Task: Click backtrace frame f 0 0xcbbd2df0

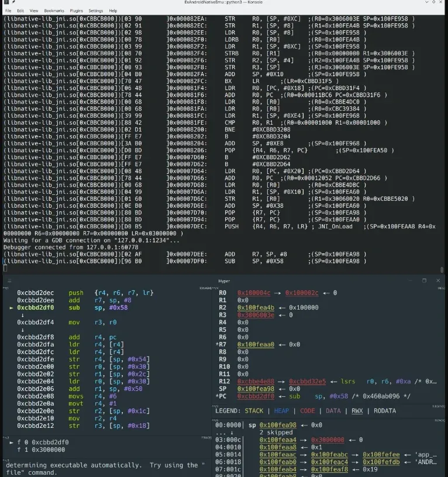Action: point(39,442)
